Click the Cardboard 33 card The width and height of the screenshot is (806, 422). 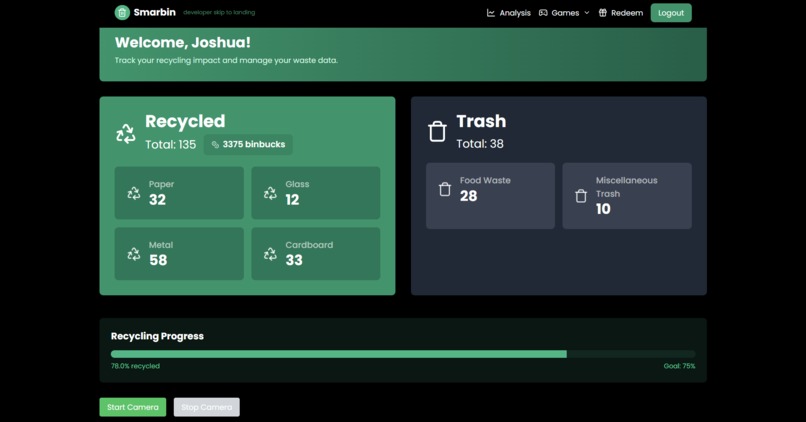pos(316,253)
